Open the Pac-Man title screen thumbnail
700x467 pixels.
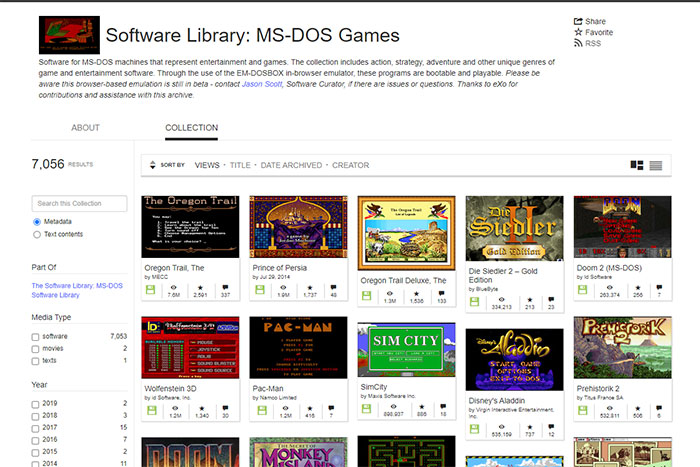(298, 347)
